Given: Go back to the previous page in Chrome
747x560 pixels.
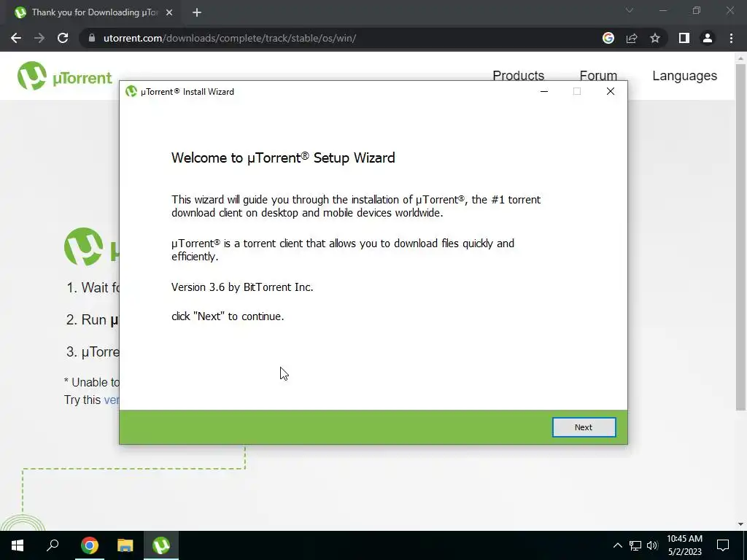Looking at the screenshot, I should pos(16,38).
